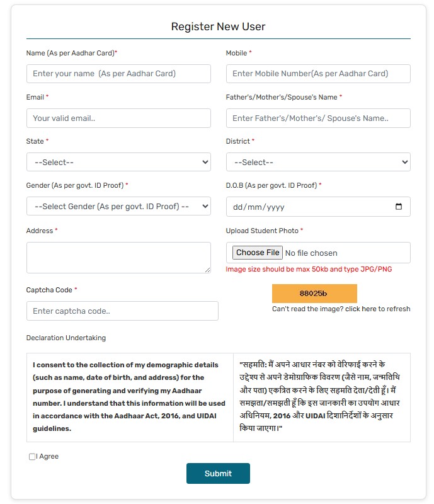
Task: Expand the District dropdown
Action: tap(318, 162)
